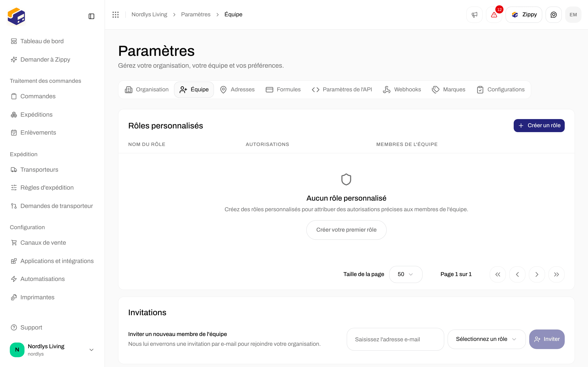Open the apps grid launcher
This screenshot has width=588, height=367.
115,14
